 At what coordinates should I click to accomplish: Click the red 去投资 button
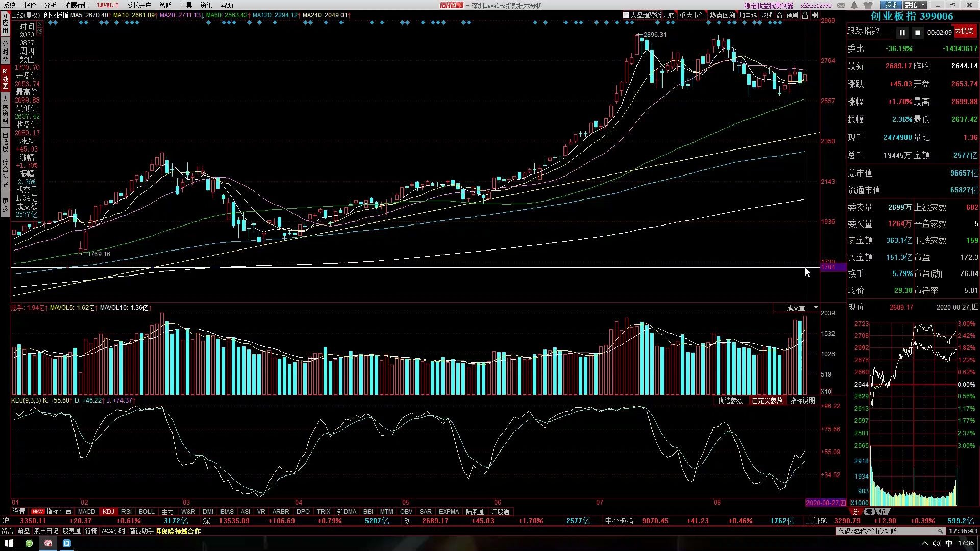(x=964, y=31)
